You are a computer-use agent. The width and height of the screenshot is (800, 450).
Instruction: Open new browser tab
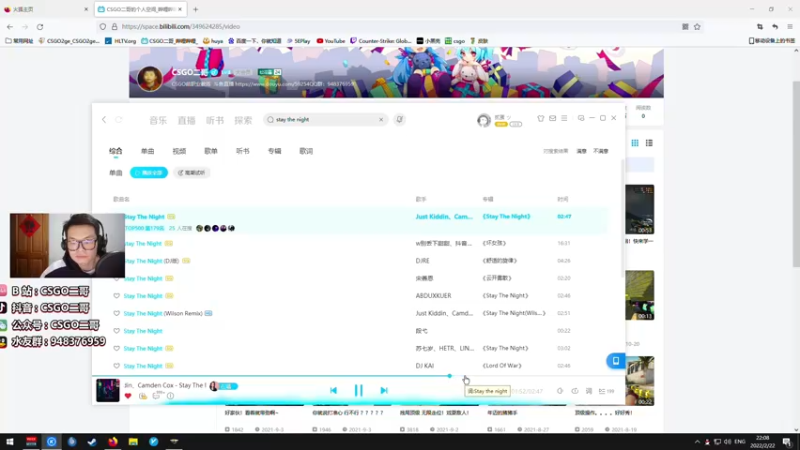[195, 9]
